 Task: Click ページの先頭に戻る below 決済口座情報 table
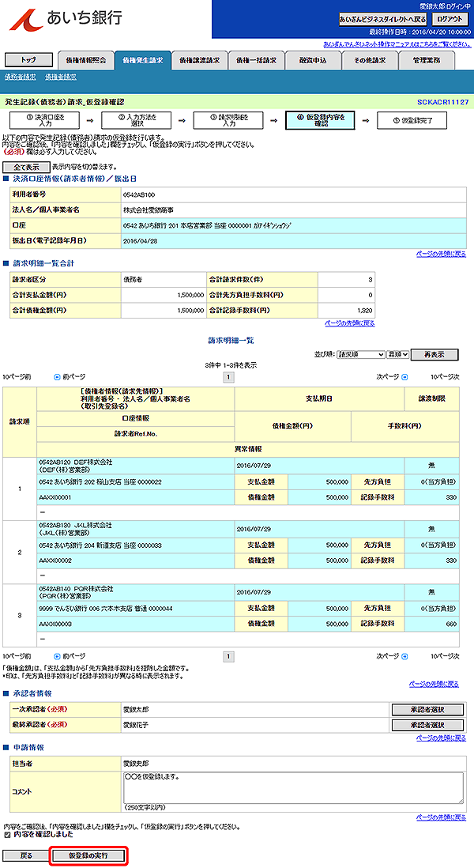tap(441, 254)
